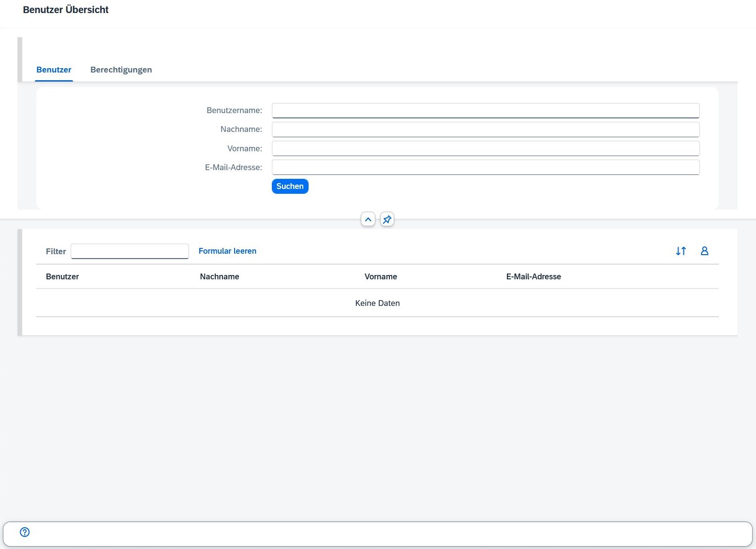
Task: Click the E-Mail-Adresse column header
Action: (x=534, y=276)
